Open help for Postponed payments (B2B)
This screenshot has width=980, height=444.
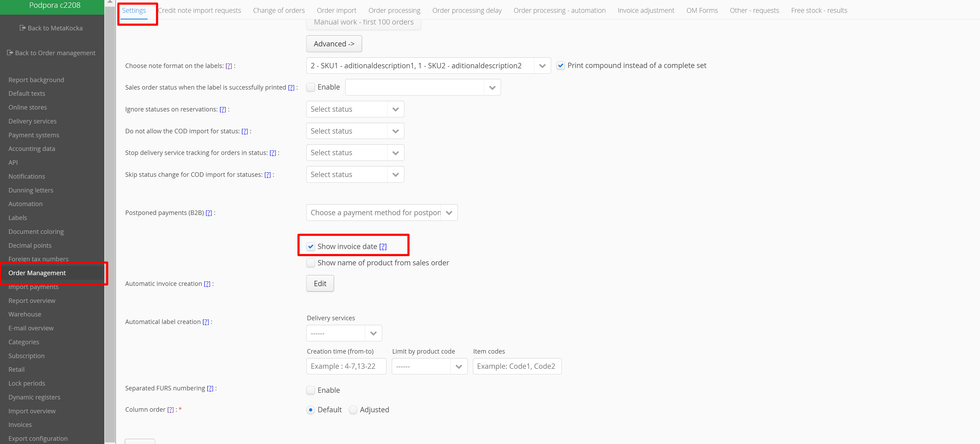[208, 213]
